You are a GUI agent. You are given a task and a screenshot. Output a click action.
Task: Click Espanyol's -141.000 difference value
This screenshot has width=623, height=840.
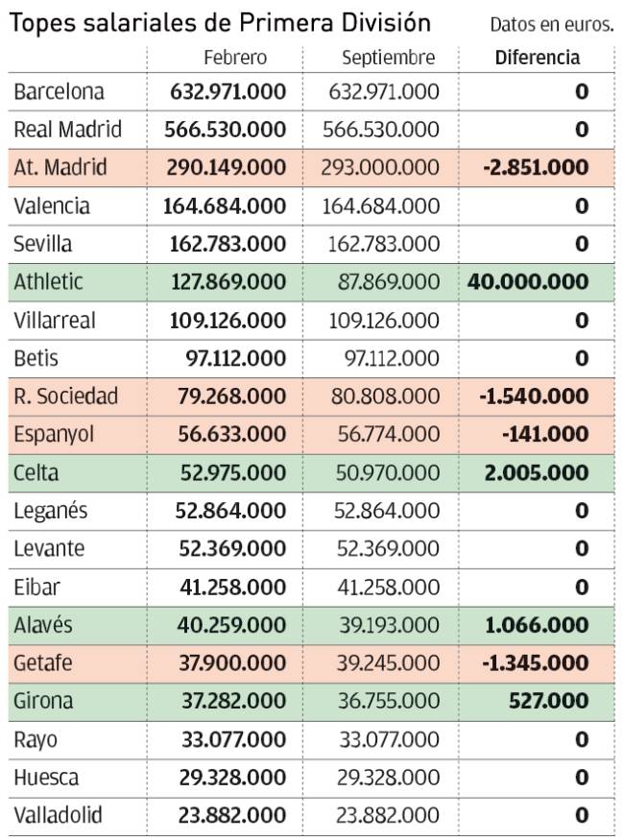point(544,434)
